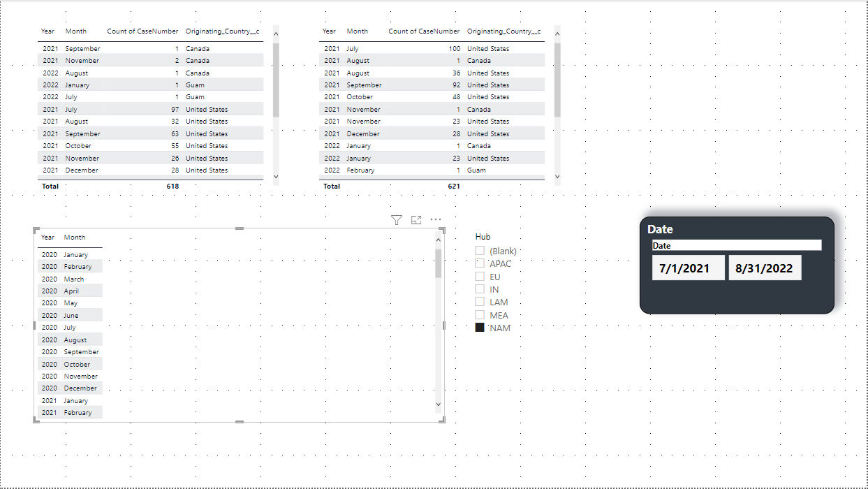Viewport: 868px width, 489px height.
Task: Select the scrollbar thumb of the 618-total table
Action: click(x=276, y=80)
